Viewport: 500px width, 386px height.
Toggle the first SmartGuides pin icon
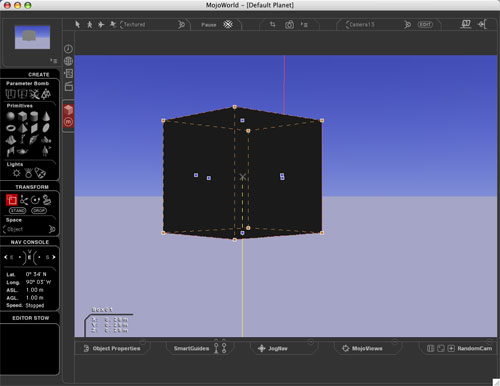point(216,348)
